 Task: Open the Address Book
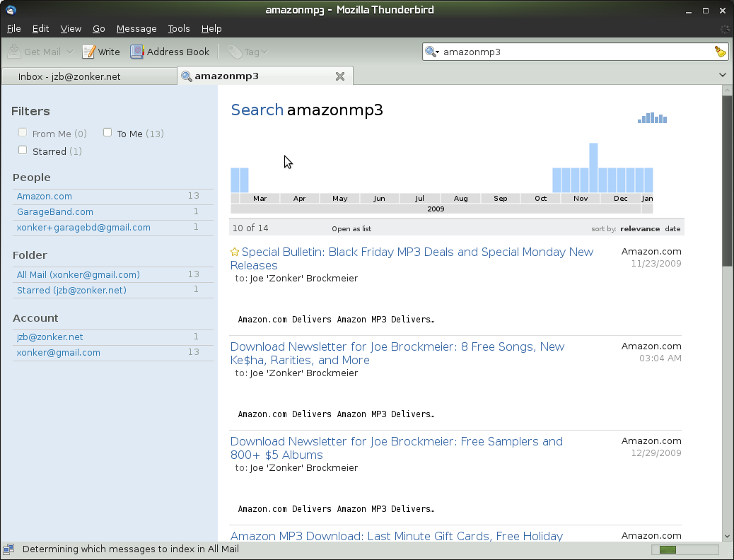pyautogui.click(x=136, y=52)
